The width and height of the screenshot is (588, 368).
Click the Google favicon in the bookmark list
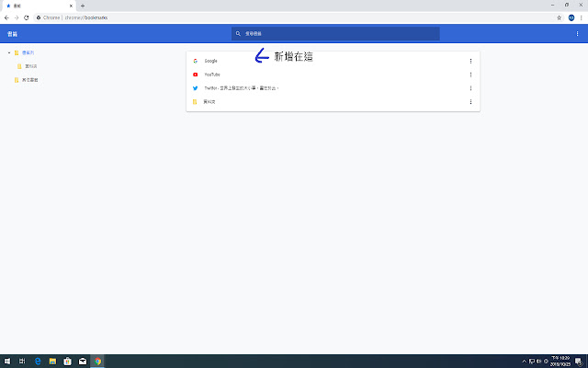pos(195,61)
